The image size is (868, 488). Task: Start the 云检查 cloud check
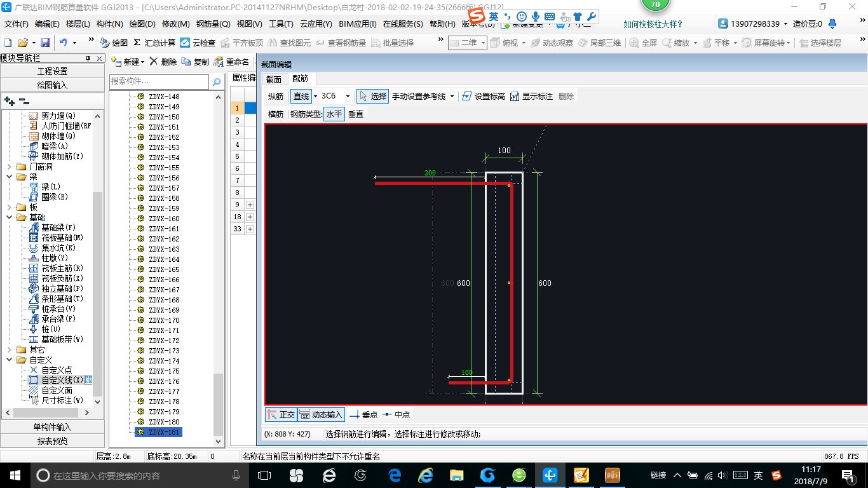point(198,43)
